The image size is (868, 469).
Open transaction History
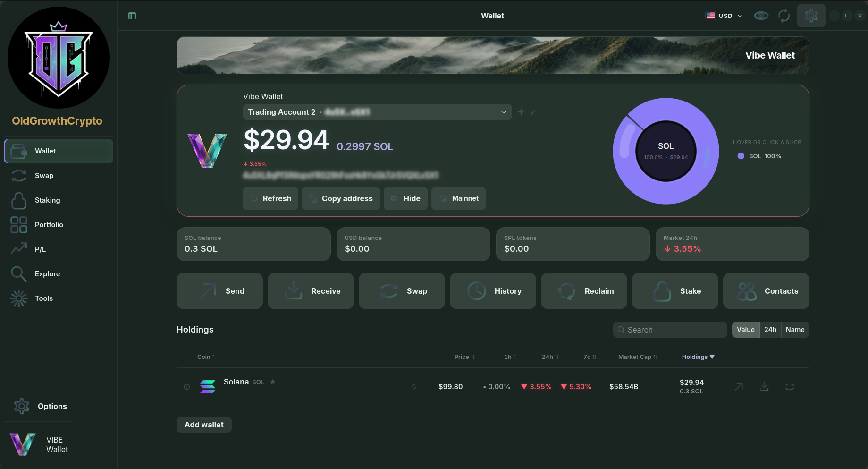pos(493,291)
